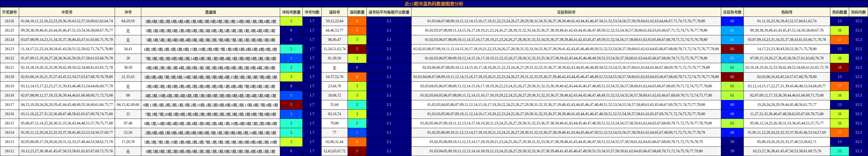Click the 冷码号数量 column header

click(x=291, y=12)
